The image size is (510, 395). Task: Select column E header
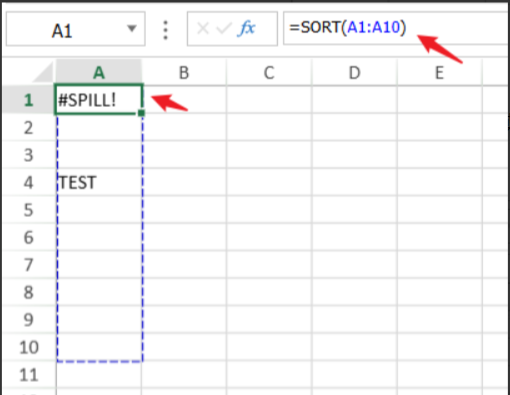440,72
